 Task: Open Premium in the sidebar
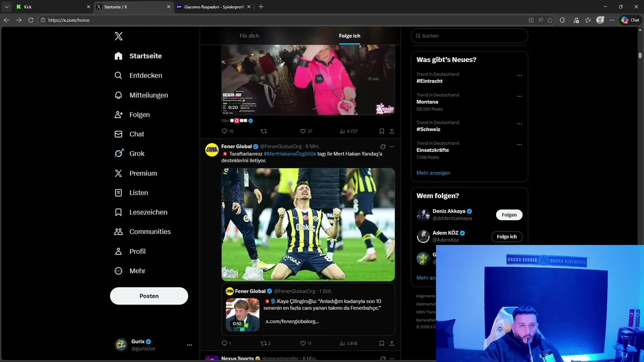click(x=136, y=173)
